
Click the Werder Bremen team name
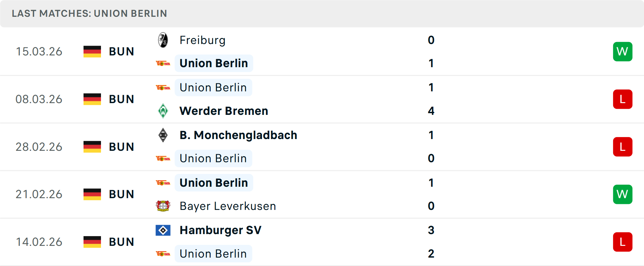[224, 111]
